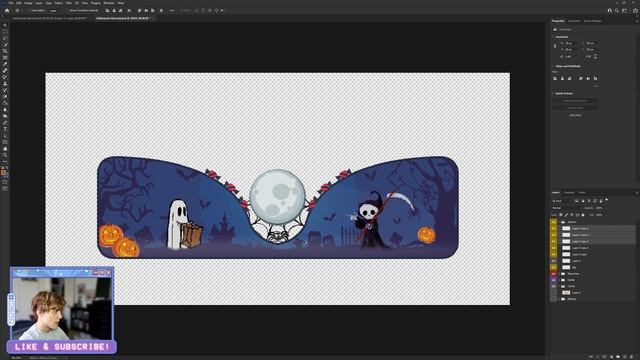The image size is (640, 360).
Task: Select the Pen tool
Action: 5,123
